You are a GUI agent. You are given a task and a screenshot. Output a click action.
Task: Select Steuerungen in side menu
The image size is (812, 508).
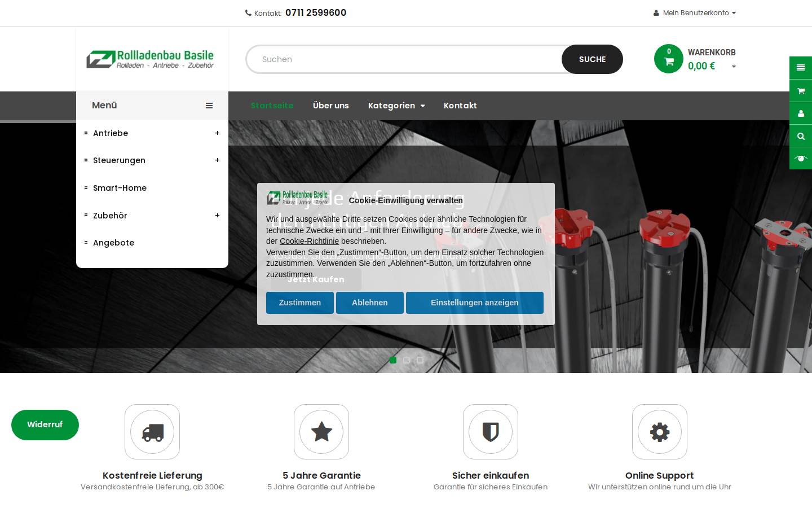119,160
